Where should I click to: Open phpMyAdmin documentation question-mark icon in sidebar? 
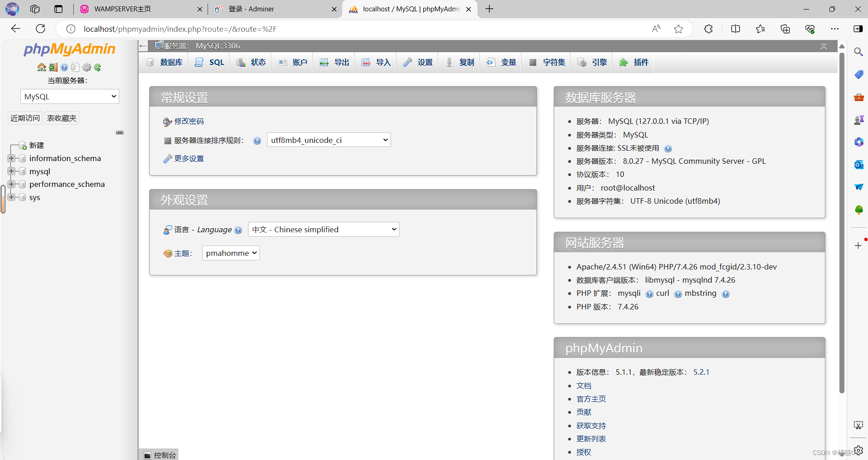(64, 68)
